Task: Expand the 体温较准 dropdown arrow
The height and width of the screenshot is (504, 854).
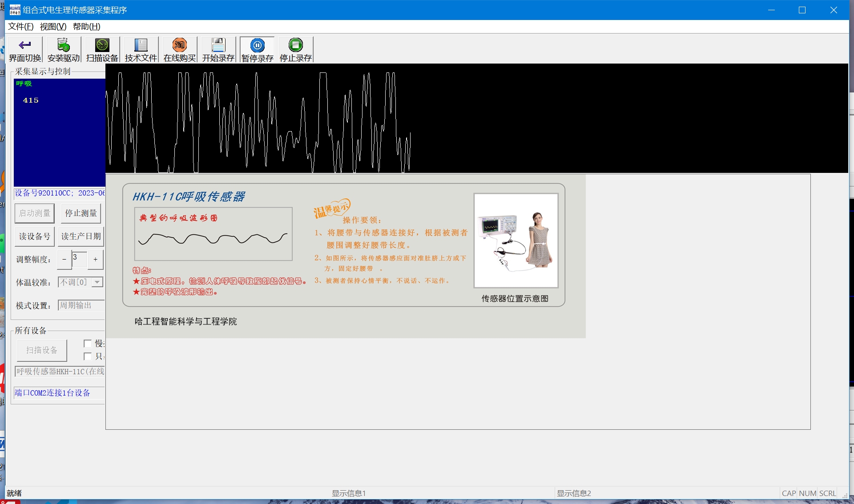Action: [97, 282]
